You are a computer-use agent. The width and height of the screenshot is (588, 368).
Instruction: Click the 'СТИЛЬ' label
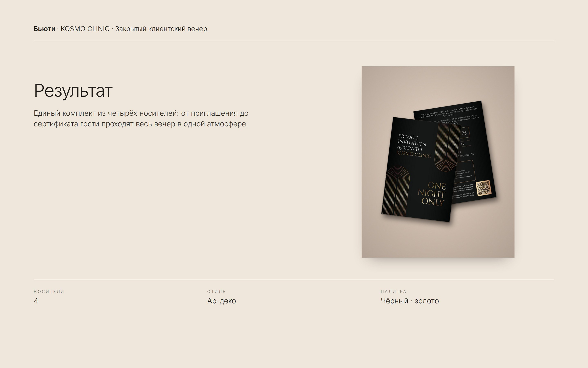[217, 291]
